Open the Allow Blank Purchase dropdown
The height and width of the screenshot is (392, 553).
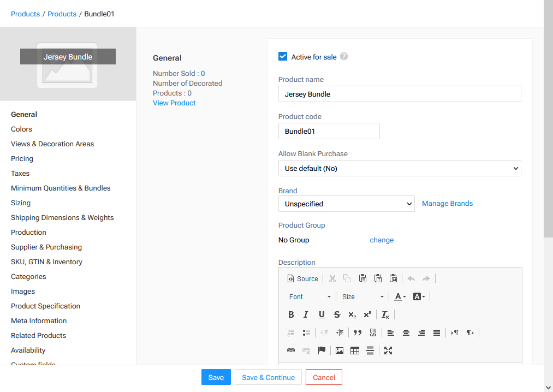coord(400,168)
